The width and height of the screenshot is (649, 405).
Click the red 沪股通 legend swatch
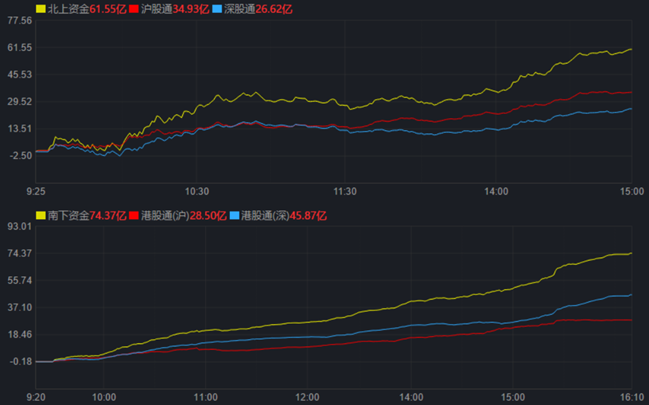click(x=134, y=9)
